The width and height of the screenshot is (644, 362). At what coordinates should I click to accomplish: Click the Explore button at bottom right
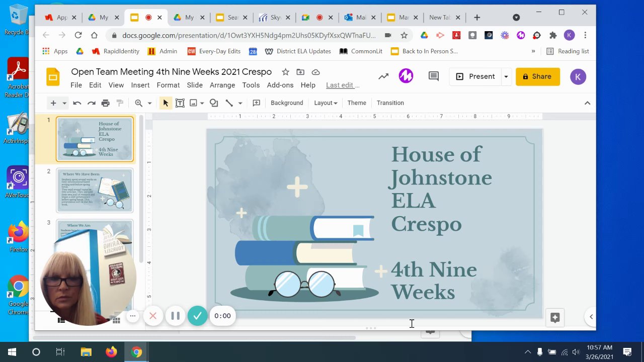(x=555, y=318)
